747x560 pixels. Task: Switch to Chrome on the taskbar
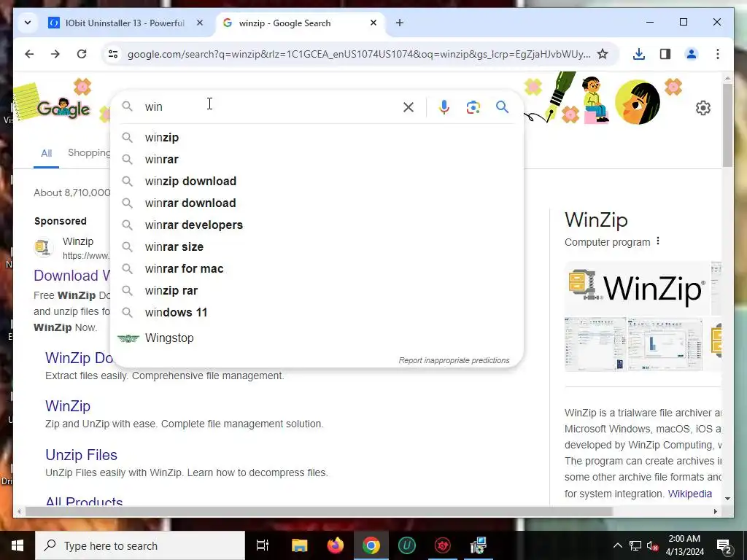(x=371, y=545)
